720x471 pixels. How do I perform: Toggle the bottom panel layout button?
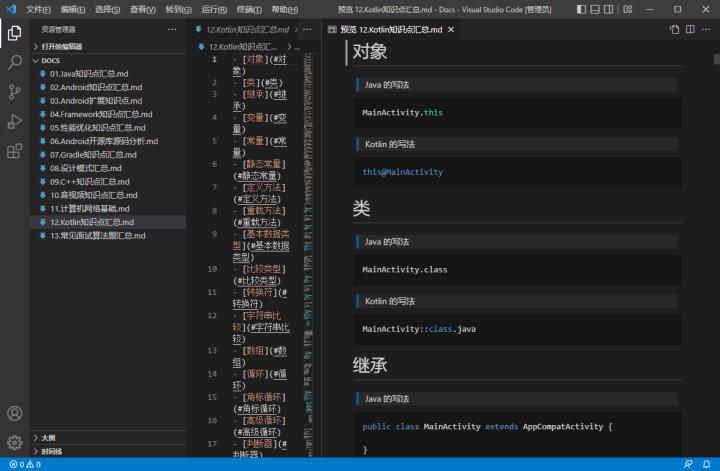[595, 8]
